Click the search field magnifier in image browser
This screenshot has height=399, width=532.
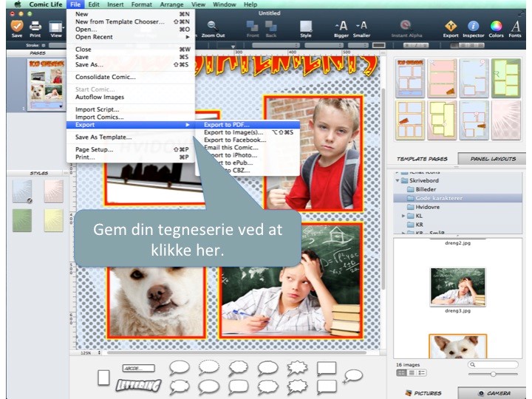tap(473, 365)
